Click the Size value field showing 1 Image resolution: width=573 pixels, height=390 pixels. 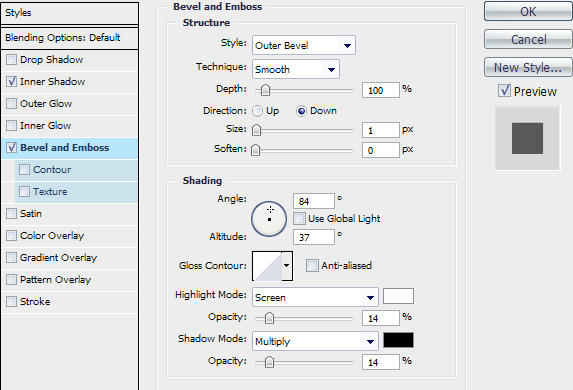coord(381,130)
